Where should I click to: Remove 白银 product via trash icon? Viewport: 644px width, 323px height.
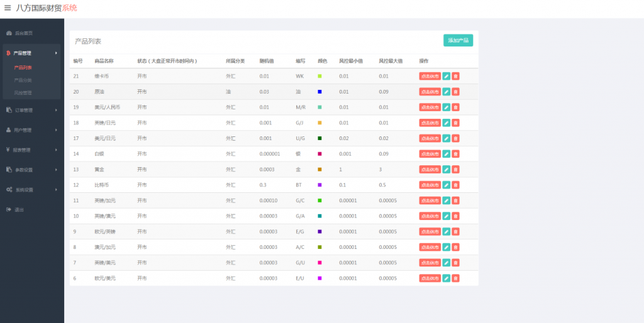point(455,154)
